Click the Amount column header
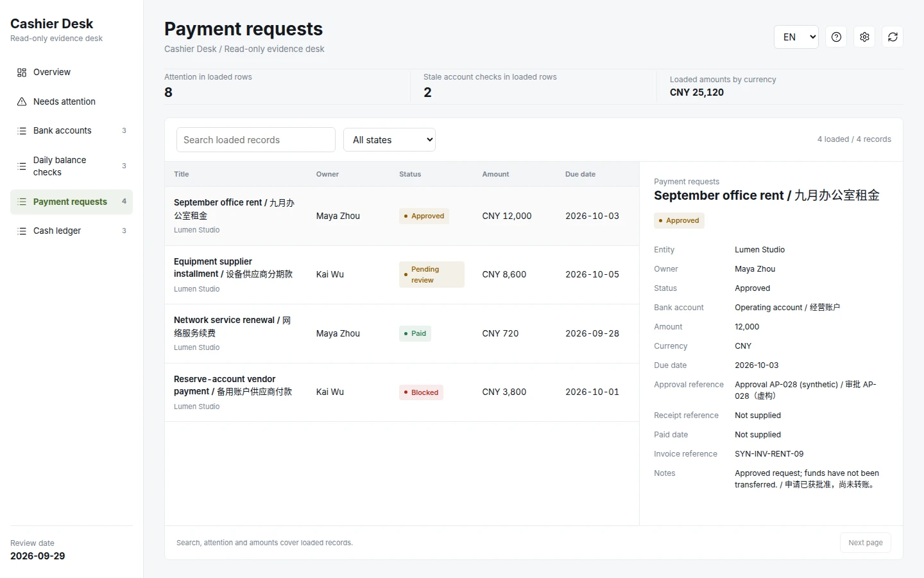 (495, 174)
